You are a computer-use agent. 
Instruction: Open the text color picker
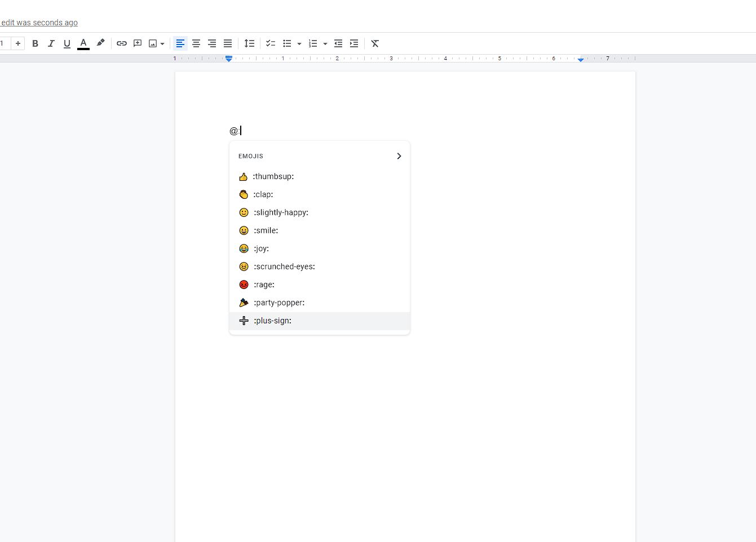(83, 43)
